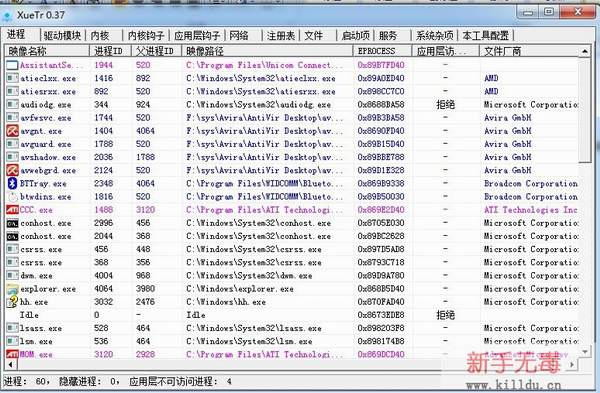Click the Bluetooth BTTray.exe icon
600x393 pixels.
[x=12, y=183]
